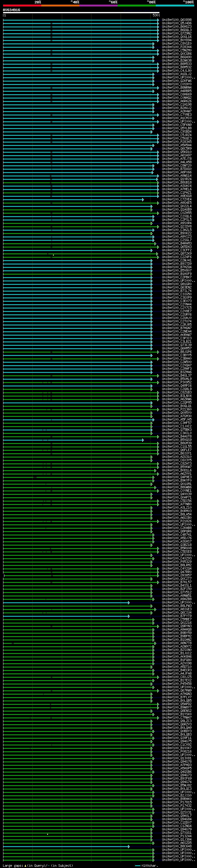Select the UniRef100_A2R4W7 label

[177, 111]
